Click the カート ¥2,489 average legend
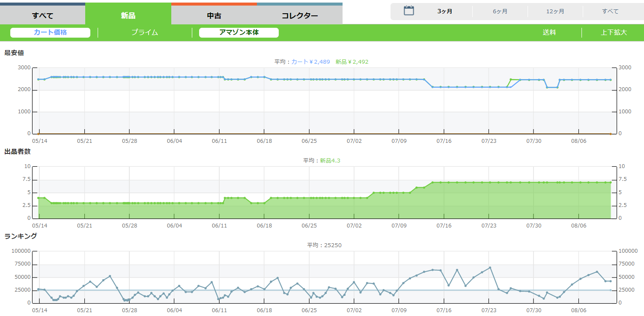644x316 pixels. coord(310,62)
